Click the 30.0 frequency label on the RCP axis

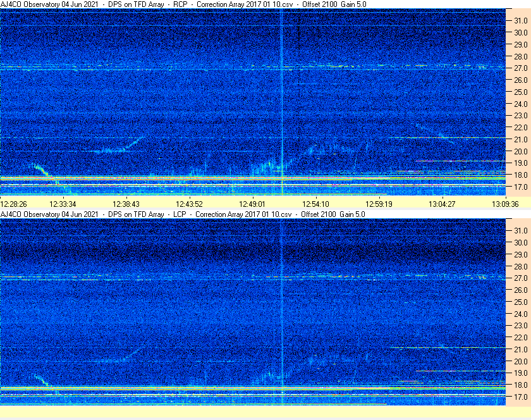521,32
